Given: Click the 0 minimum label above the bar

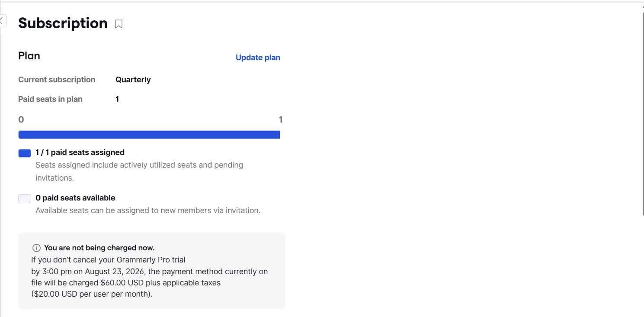Looking at the screenshot, I should coord(21,120).
